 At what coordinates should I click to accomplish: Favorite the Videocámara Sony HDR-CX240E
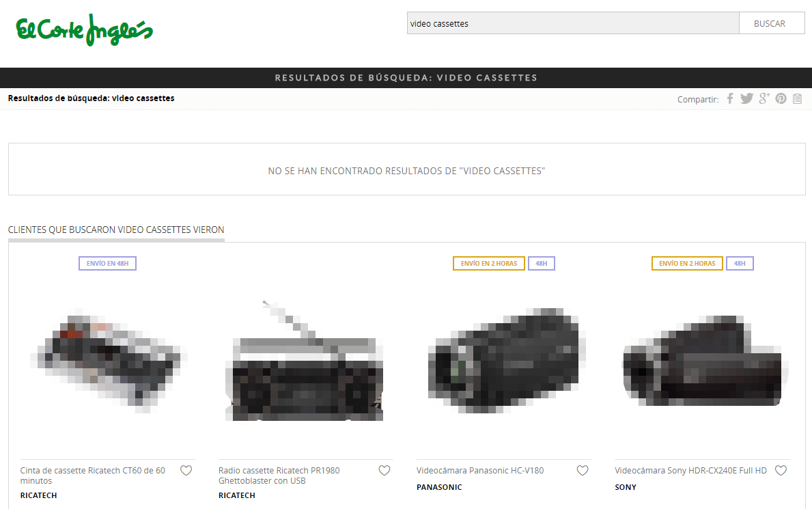coord(781,470)
